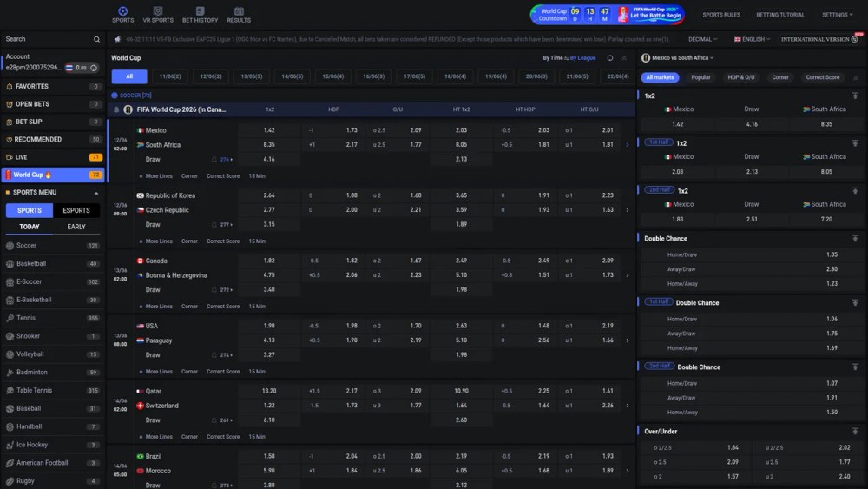The image size is (868, 489).
Task: Open Results from top navigation
Action: (x=239, y=15)
